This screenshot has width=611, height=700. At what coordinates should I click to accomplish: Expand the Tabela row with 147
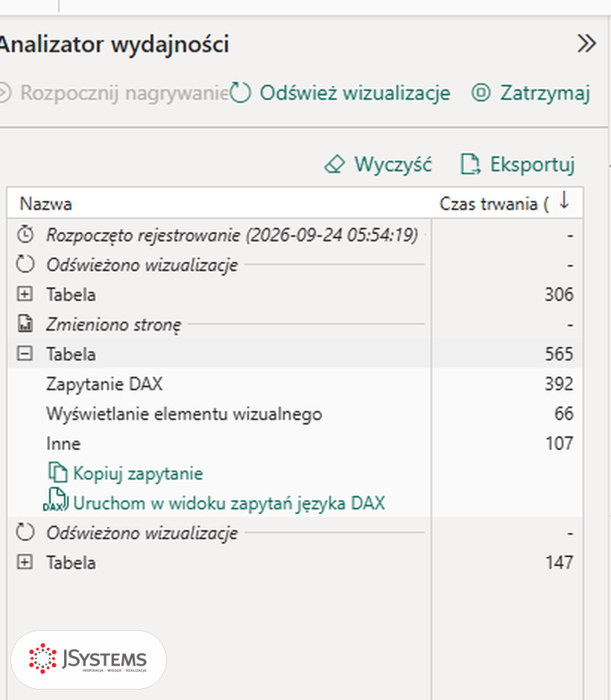coord(25,562)
